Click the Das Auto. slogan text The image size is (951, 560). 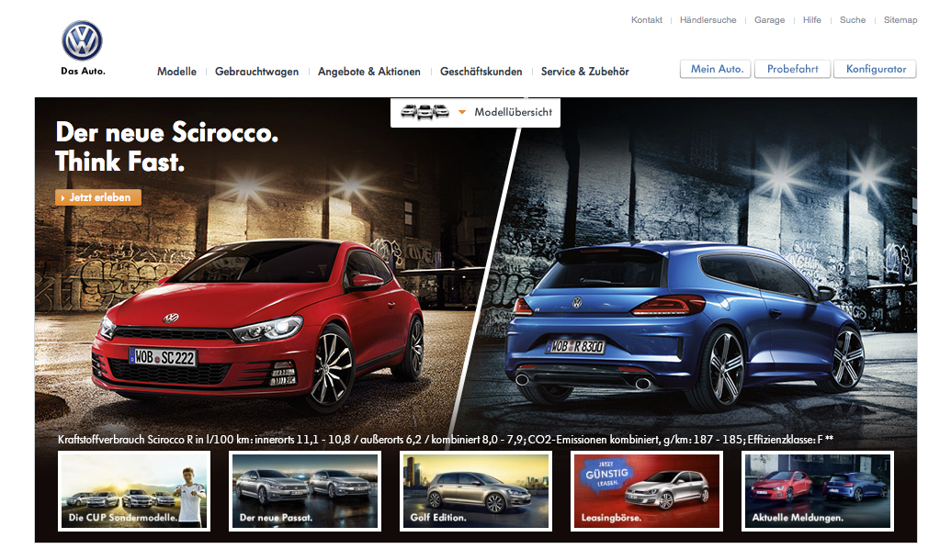click(x=83, y=71)
